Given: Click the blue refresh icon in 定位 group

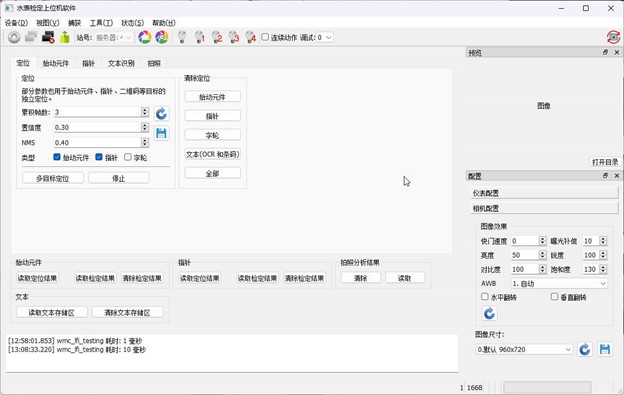Looking at the screenshot, I should tap(161, 114).
